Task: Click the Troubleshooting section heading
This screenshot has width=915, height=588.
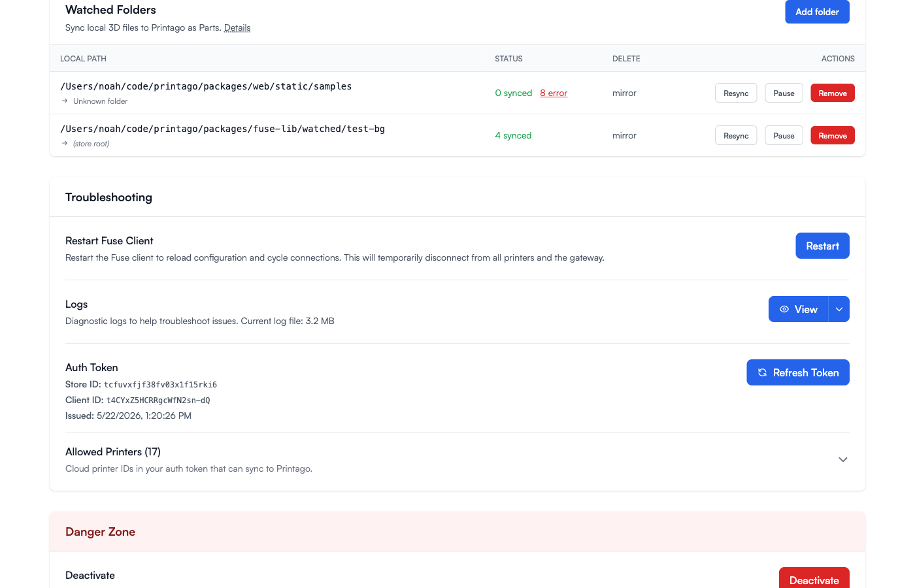Action: (108, 197)
